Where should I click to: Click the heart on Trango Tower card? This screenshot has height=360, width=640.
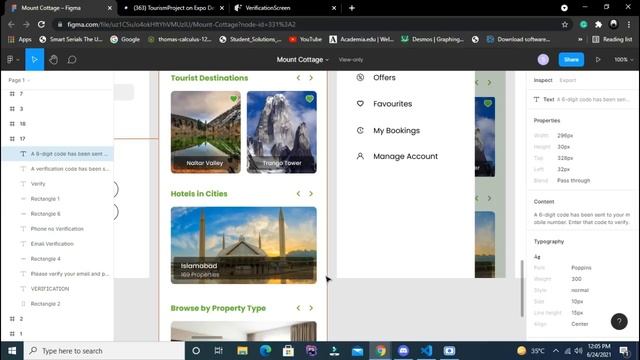click(x=309, y=99)
